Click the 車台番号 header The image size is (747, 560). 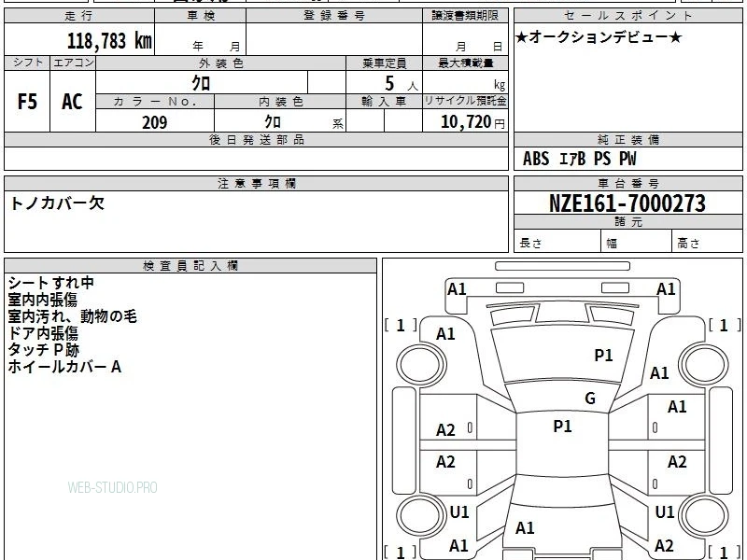coord(627,183)
